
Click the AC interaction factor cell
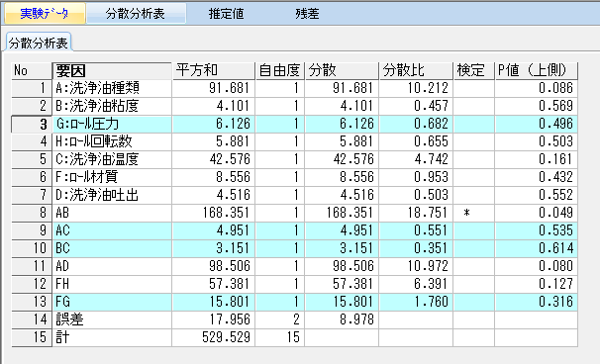pos(112,230)
